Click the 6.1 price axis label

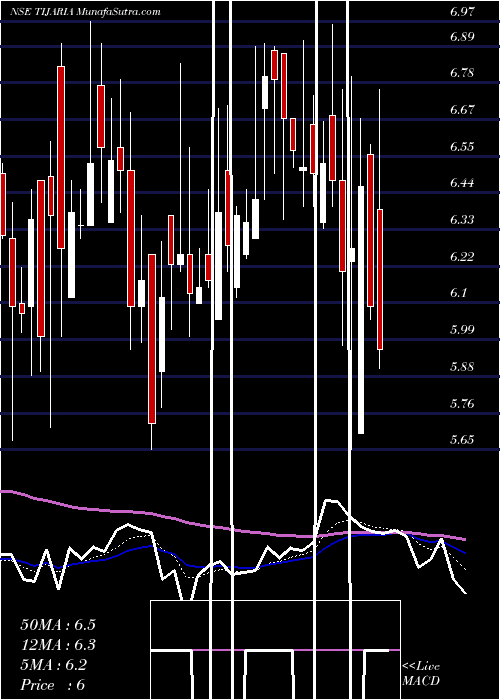click(459, 293)
